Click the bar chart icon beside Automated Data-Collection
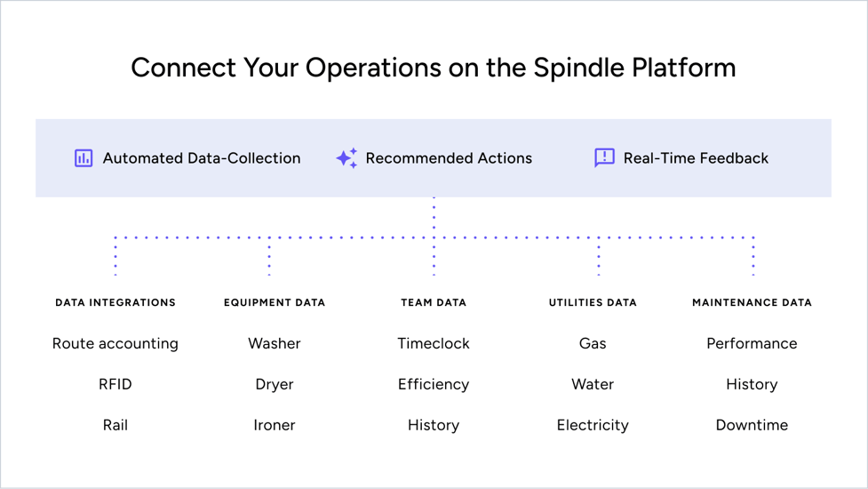Screen dimensions: 868x489 tap(84, 158)
